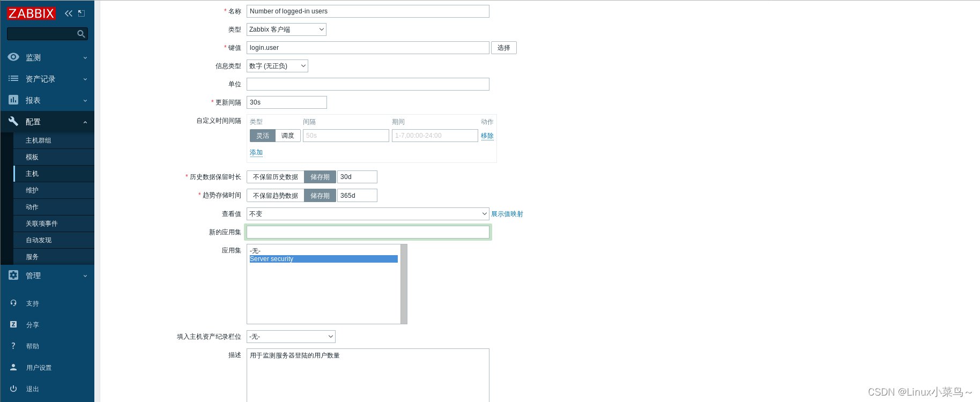Click the wrench icon for 配置

coord(13,121)
